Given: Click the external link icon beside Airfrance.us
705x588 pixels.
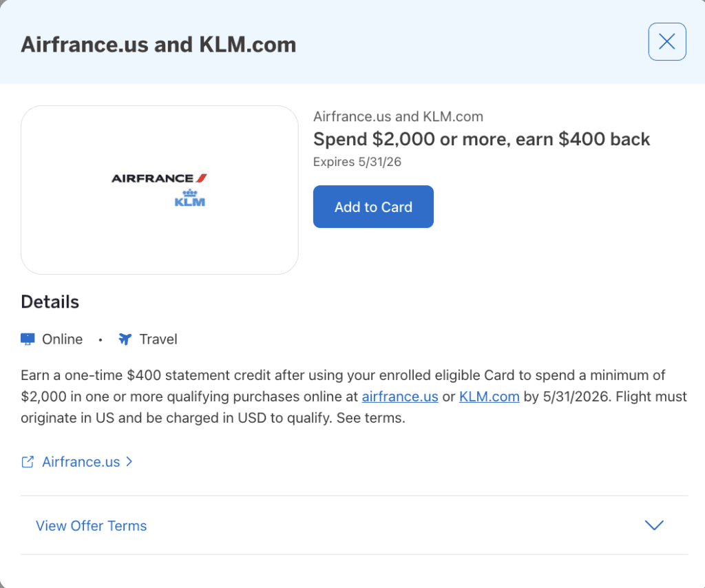Looking at the screenshot, I should point(28,462).
